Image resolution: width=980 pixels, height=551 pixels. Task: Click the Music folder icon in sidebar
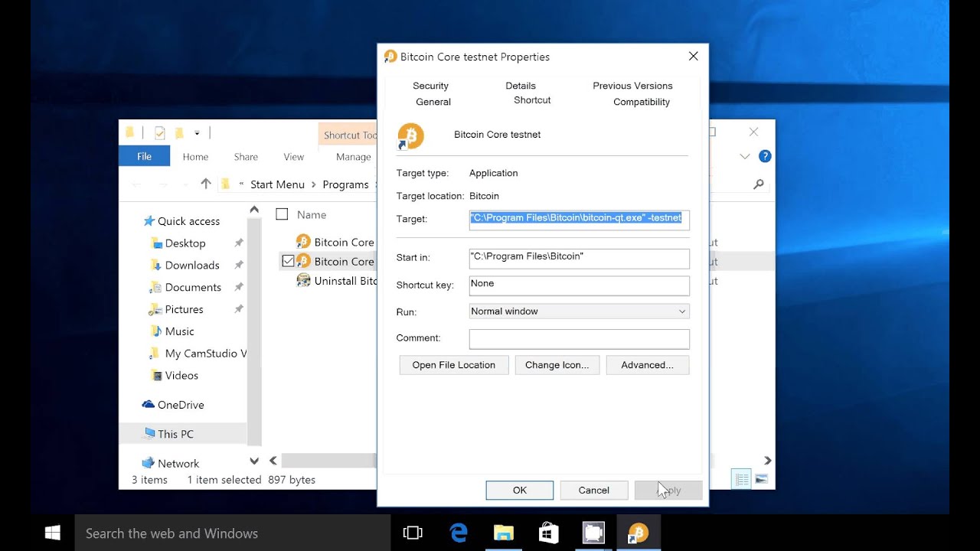coord(156,331)
